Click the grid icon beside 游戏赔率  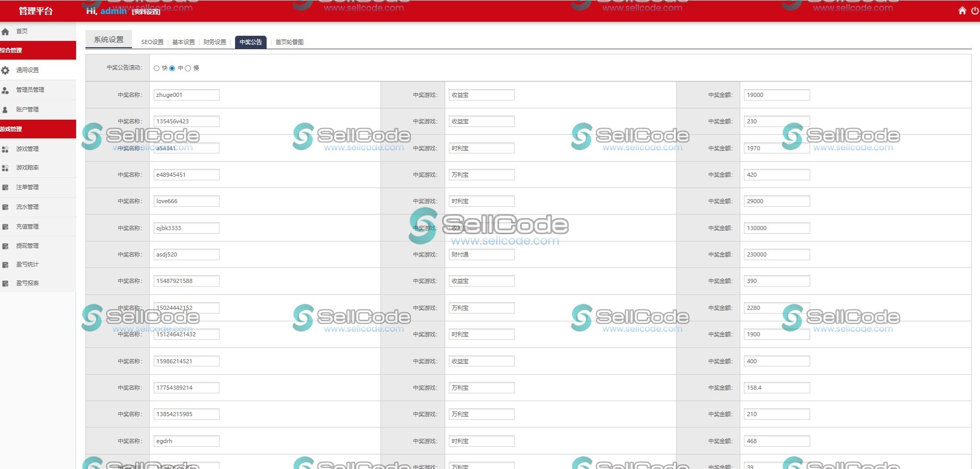coord(5,168)
